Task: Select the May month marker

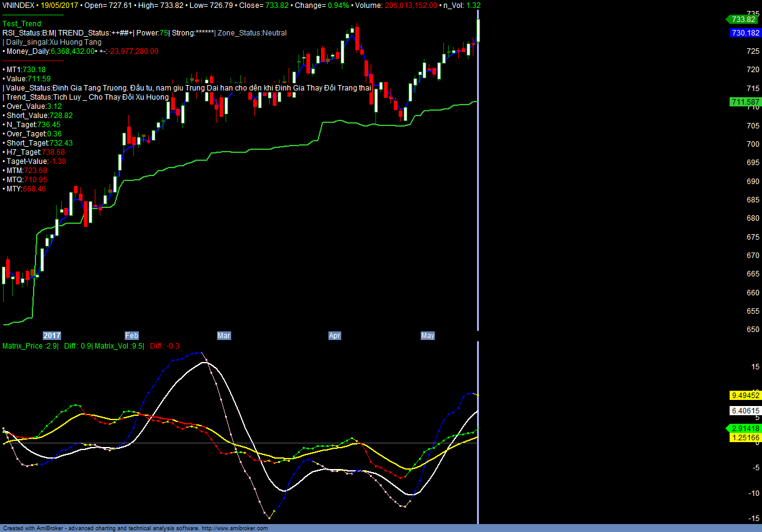Action: pyautogui.click(x=427, y=336)
